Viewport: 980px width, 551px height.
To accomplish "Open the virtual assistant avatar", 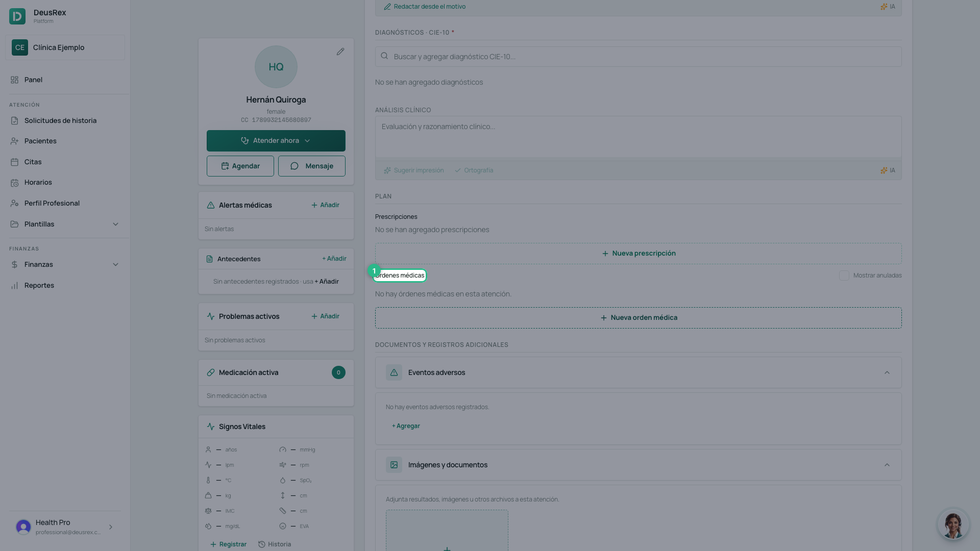I will [953, 524].
